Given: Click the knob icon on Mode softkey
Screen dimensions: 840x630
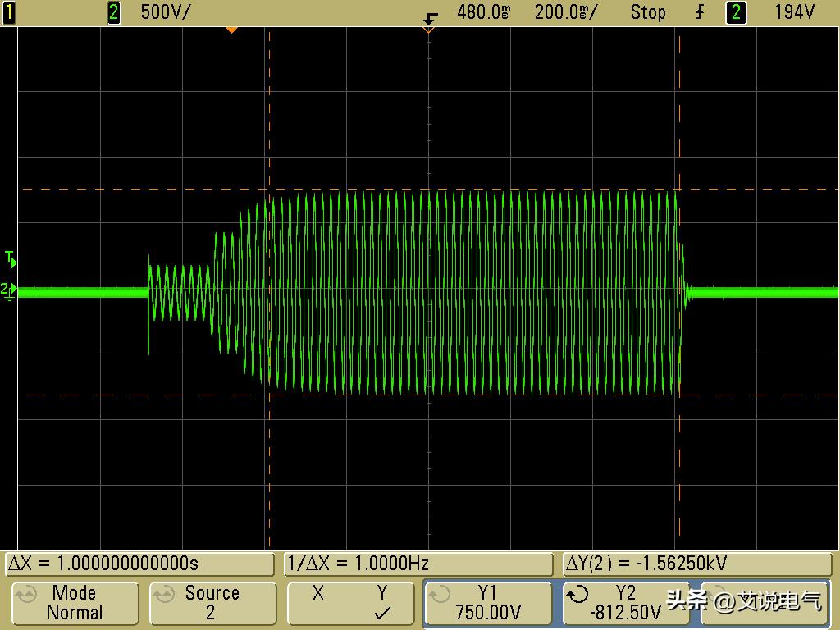Looking at the screenshot, I should coord(25,593).
